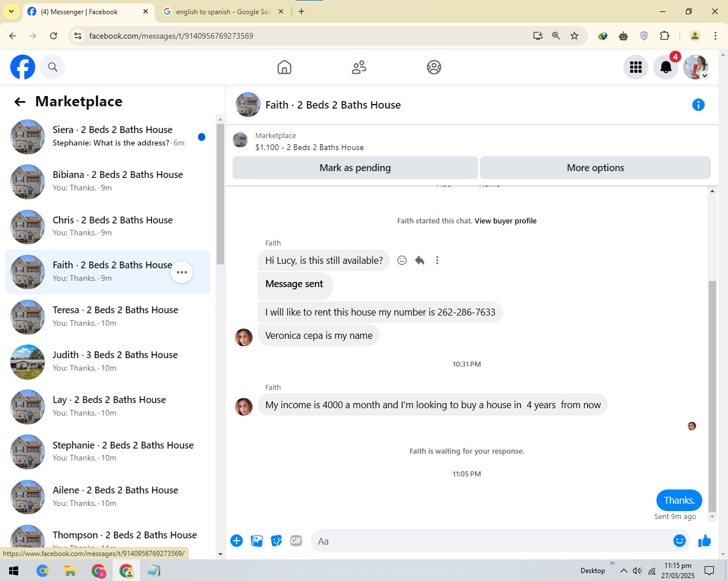
Task: Bookmark this page with the star icon
Action: click(574, 36)
